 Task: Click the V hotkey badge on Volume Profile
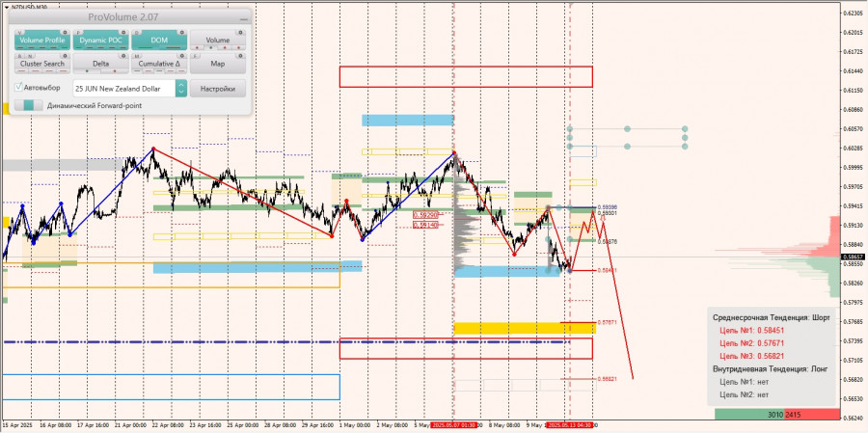pos(20,33)
